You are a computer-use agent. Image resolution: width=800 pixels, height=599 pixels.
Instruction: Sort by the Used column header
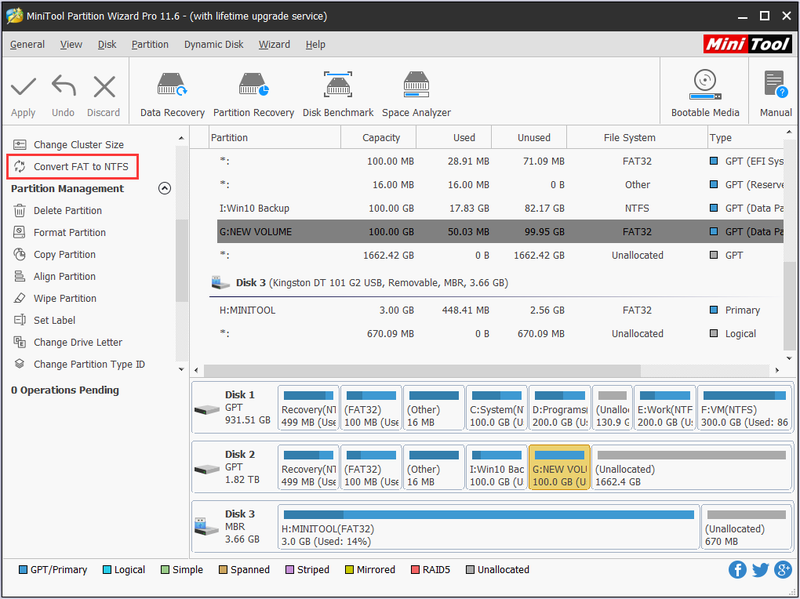coord(454,138)
